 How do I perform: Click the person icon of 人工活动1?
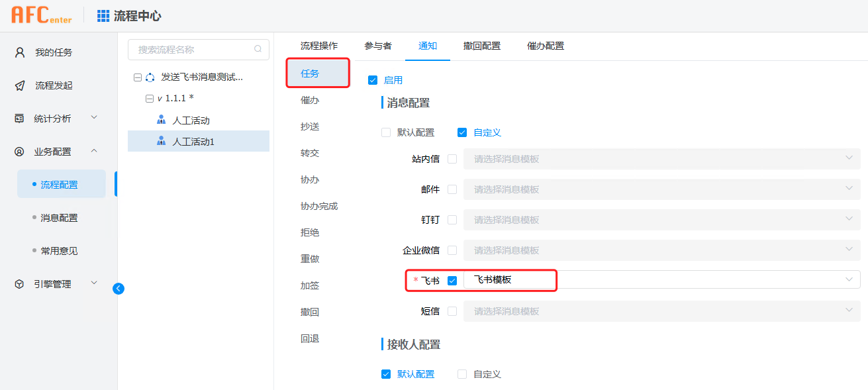(x=162, y=141)
